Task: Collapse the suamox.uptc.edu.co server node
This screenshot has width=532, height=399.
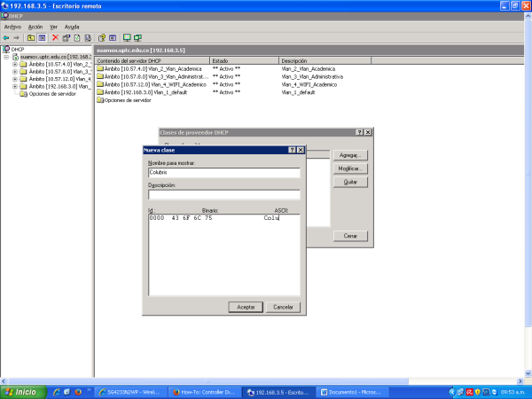Action: 6,57
